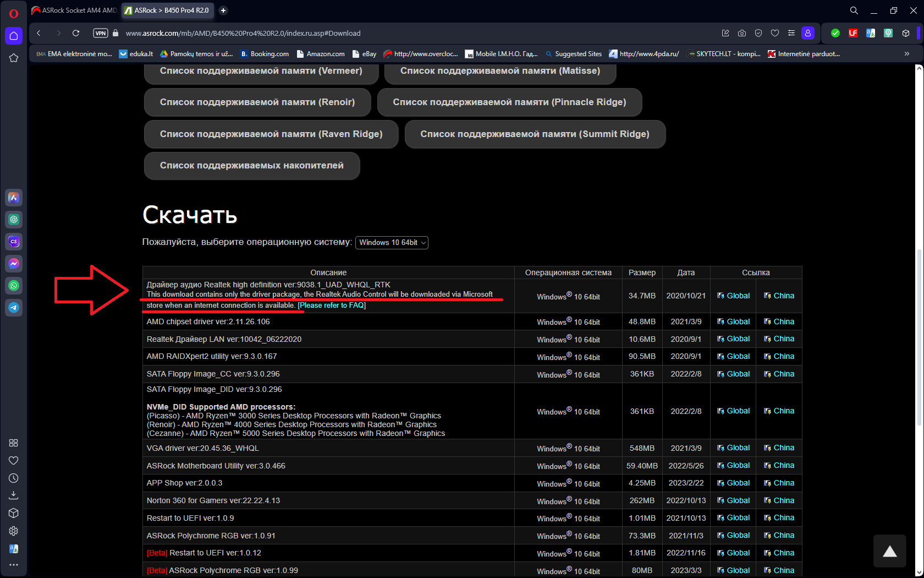
Task: Open WhatsApp in the sidebar
Action: pos(14,286)
